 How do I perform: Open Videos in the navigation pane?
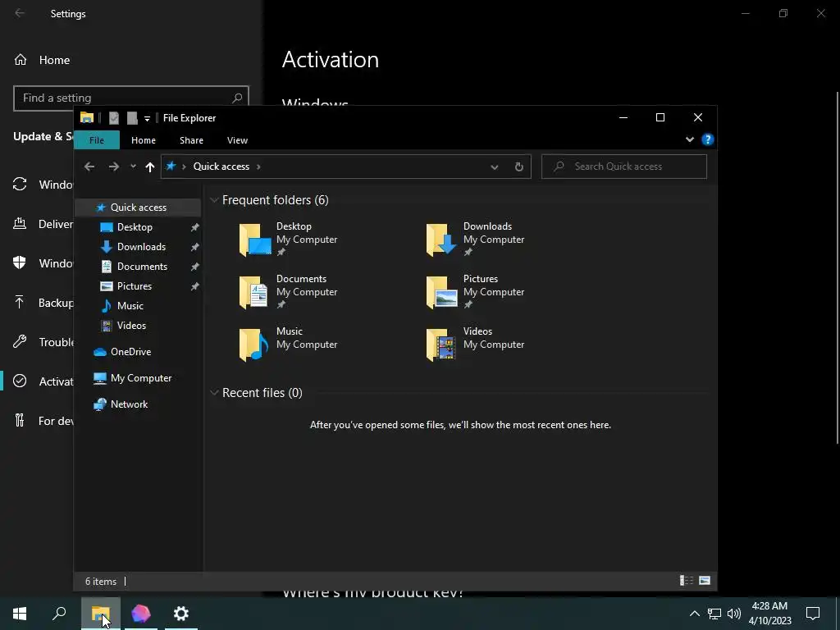click(131, 326)
